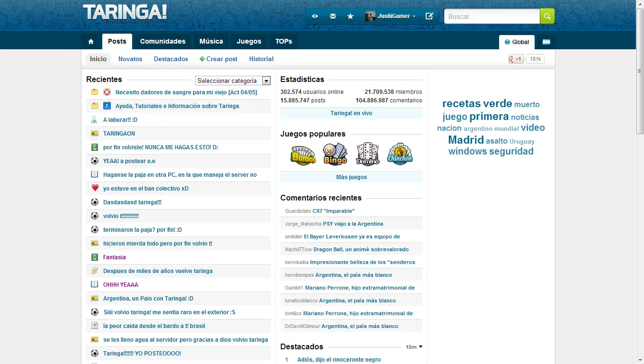This screenshot has width=644, height=364.
Task: Click user DrDavidGilmour in recent comments
Action: (x=302, y=326)
